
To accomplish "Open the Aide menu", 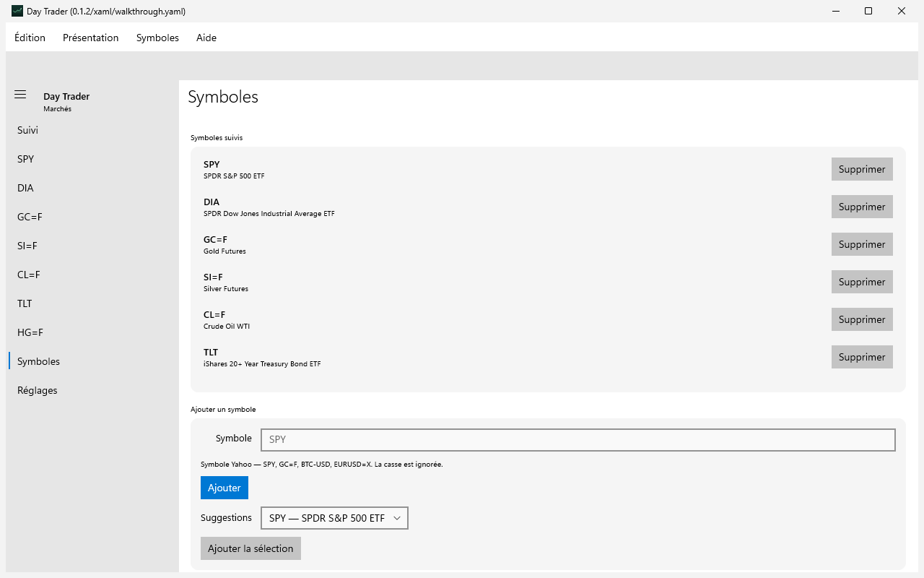I will (206, 38).
